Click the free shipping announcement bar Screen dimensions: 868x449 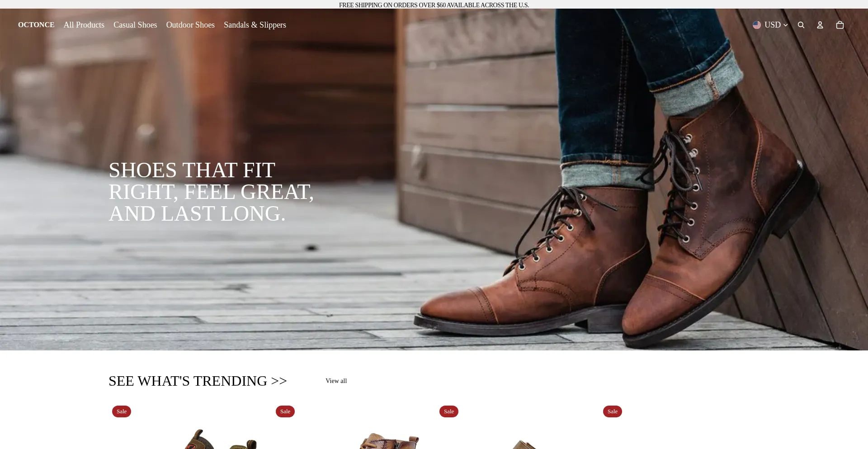(x=434, y=5)
